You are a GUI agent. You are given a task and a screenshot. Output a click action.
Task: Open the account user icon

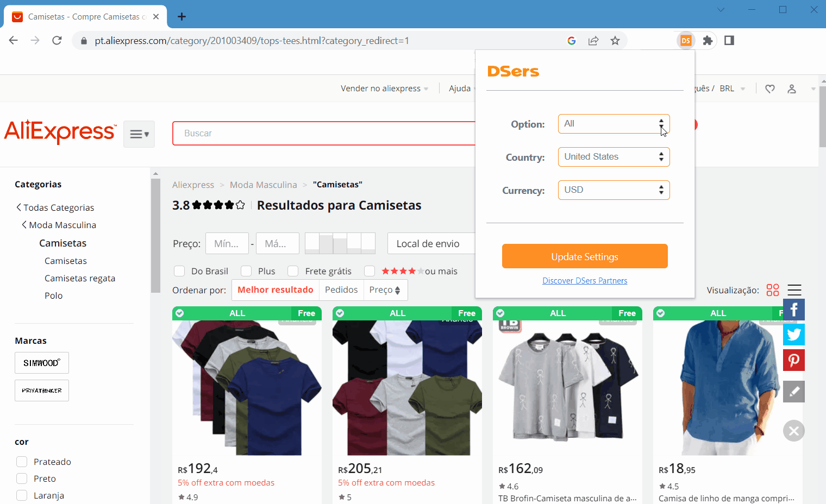(792, 89)
